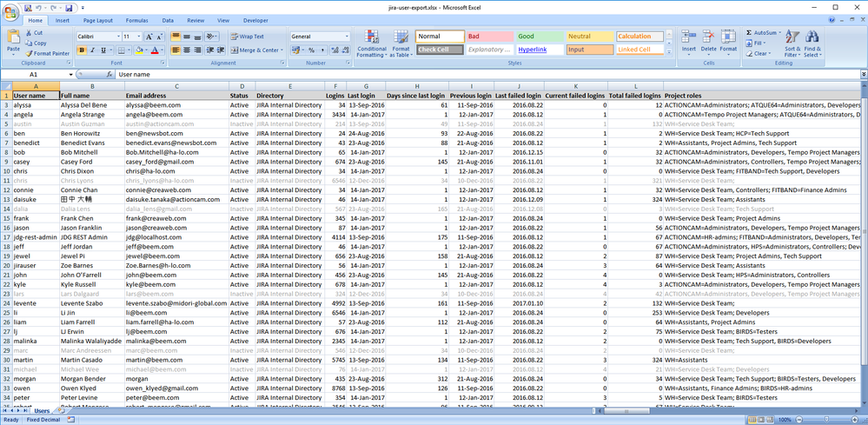The width and height of the screenshot is (868, 425).
Task: Apply Percent Style number format
Action: [311, 50]
